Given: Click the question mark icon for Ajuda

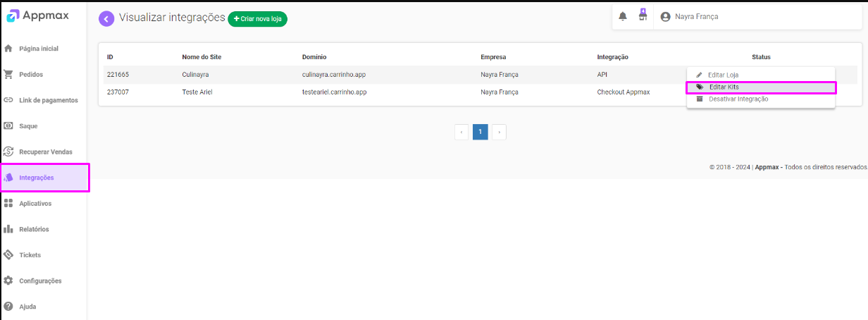Looking at the screenshot, I should (x=8, y=307).
